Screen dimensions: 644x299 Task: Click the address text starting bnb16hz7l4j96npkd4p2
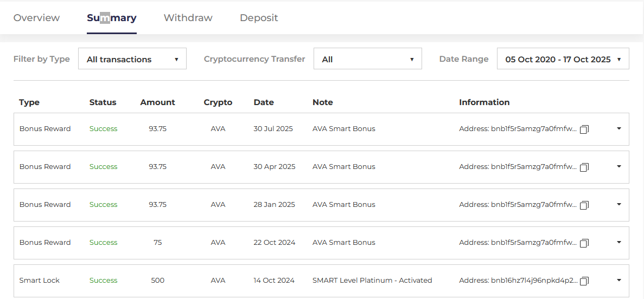point(518,281)
